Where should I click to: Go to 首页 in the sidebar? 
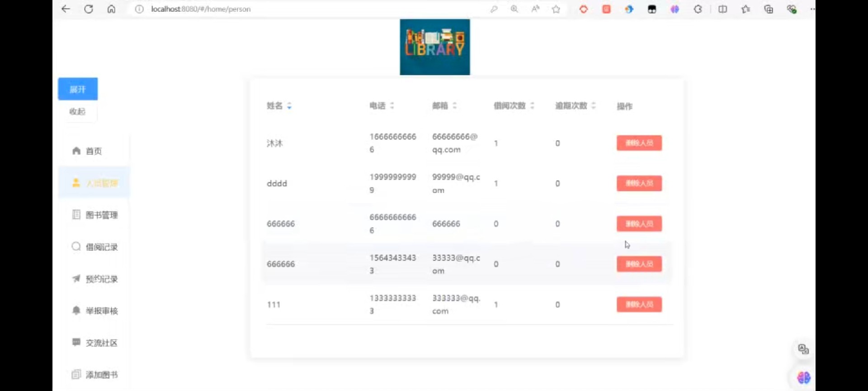coord(94,151)
